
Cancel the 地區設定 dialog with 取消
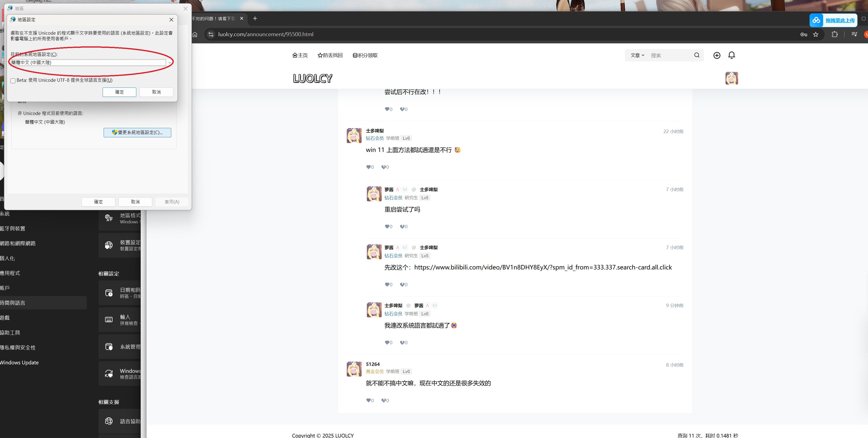point(156,92)
